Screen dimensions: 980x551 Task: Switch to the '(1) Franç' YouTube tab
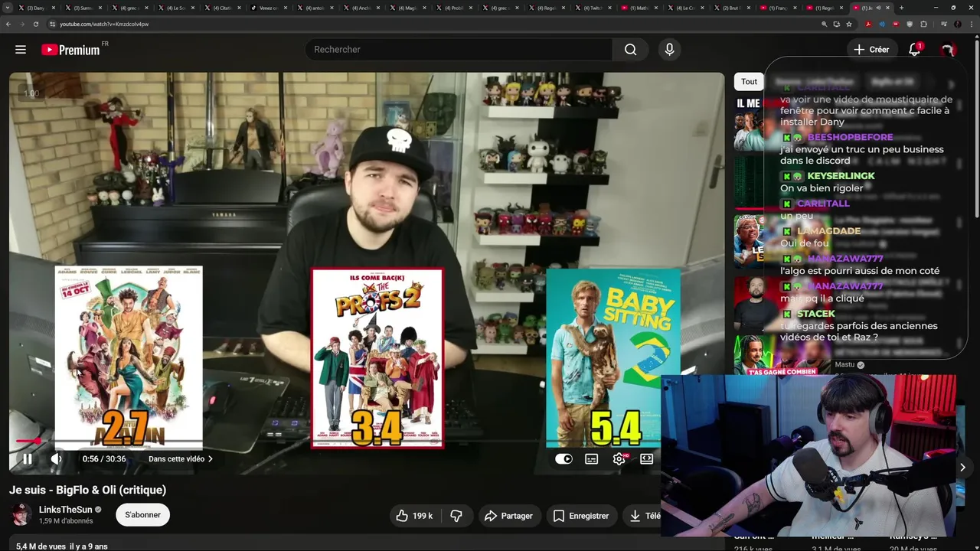pyautogui.click(x=780, y=8)
